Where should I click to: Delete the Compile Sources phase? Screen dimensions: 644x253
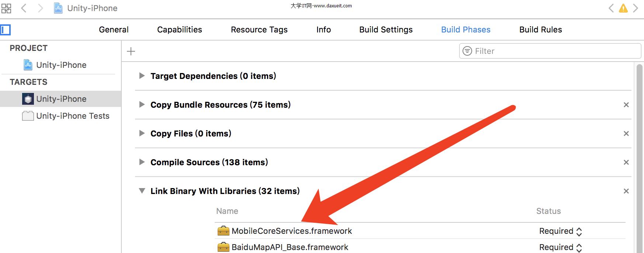pos(626,162)
